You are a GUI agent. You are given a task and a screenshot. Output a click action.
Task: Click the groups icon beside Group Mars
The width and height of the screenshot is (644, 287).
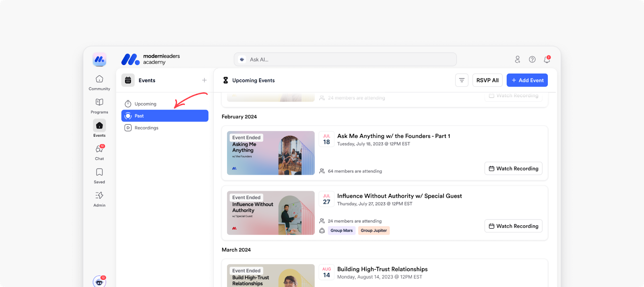pos(322,231)
